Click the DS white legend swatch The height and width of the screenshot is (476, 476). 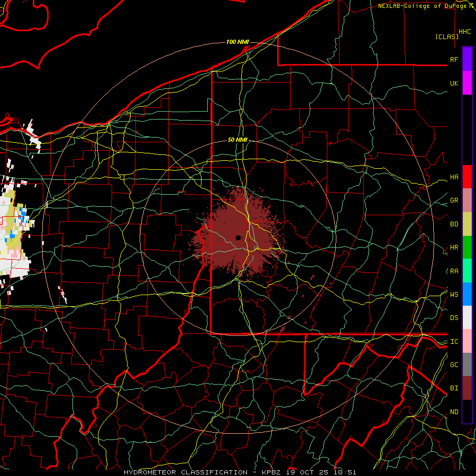[467, 317]
